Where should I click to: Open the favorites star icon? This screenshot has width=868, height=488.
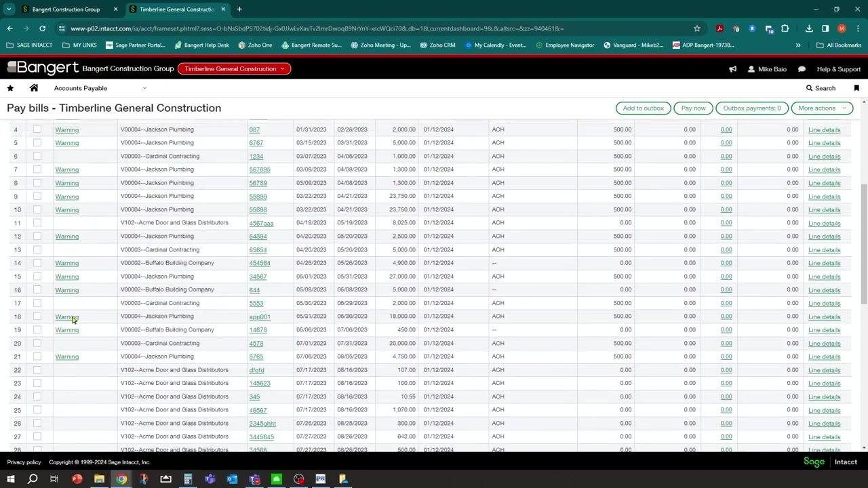[10, 88]
